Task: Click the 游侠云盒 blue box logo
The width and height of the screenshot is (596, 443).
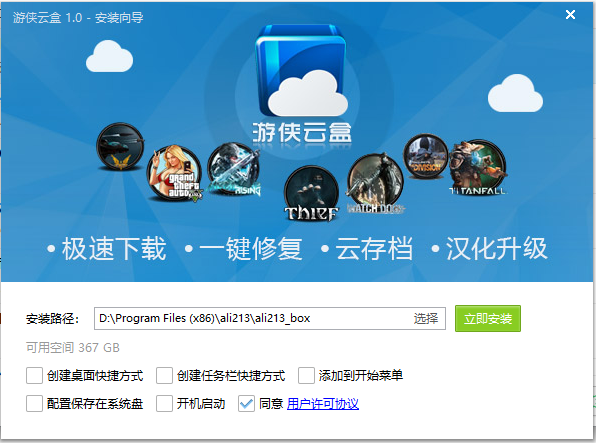Action: coord(301,71)
